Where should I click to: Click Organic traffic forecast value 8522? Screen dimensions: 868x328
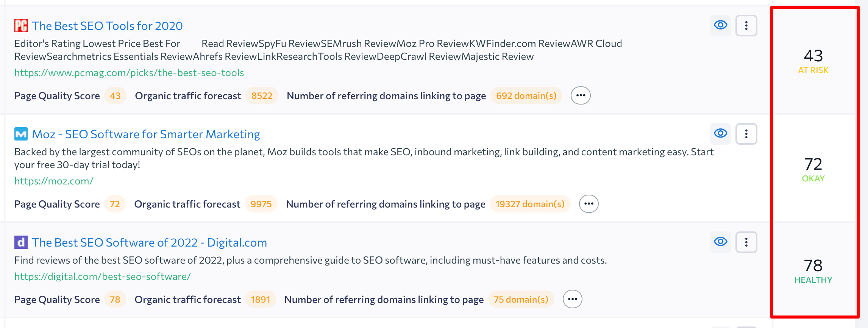pyautogui.click(x=262, y=96)
